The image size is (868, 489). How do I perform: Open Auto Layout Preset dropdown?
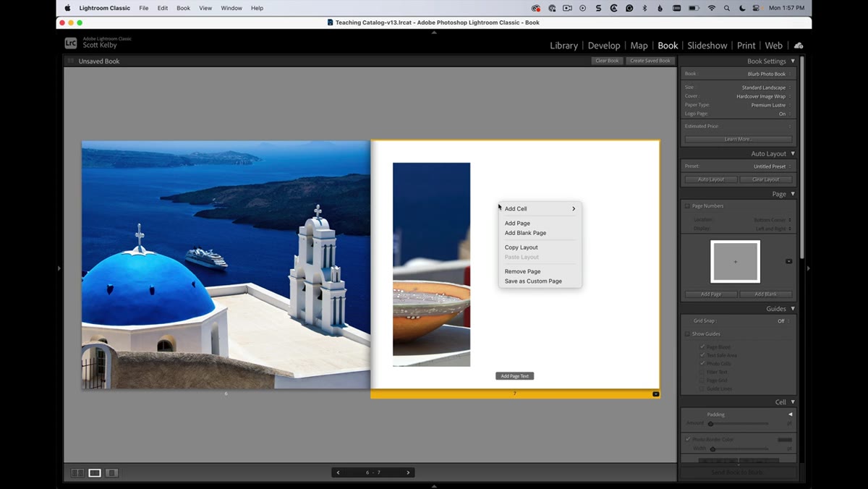(x=772, y=166)
